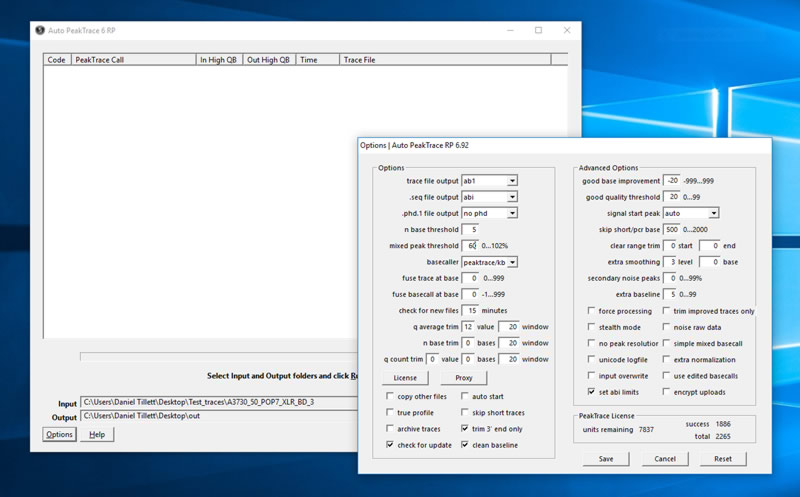
Task: Toggle the archive traces checkbox
Action: [390, 429]
